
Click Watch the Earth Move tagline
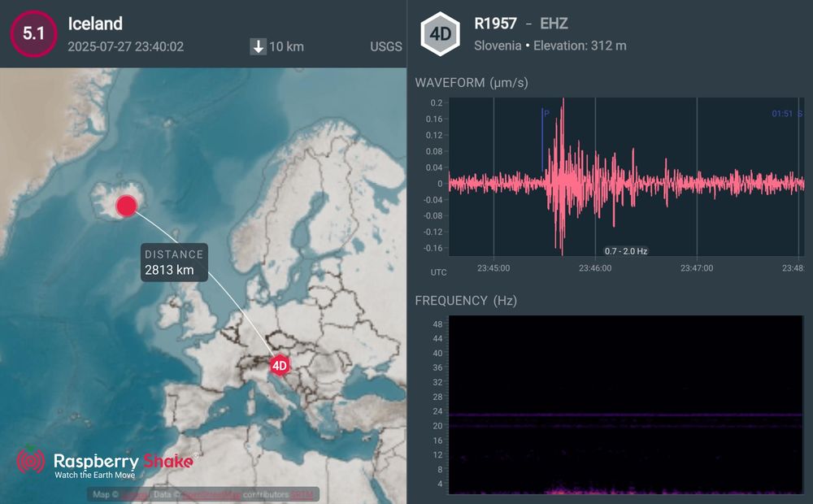point(95,475)
